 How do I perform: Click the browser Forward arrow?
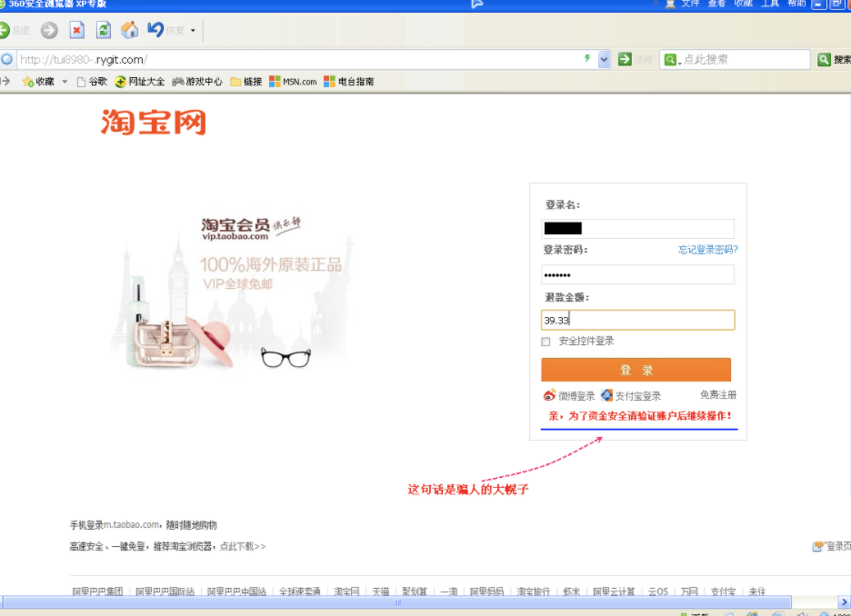pyautogui.click(x=49, y=30)
